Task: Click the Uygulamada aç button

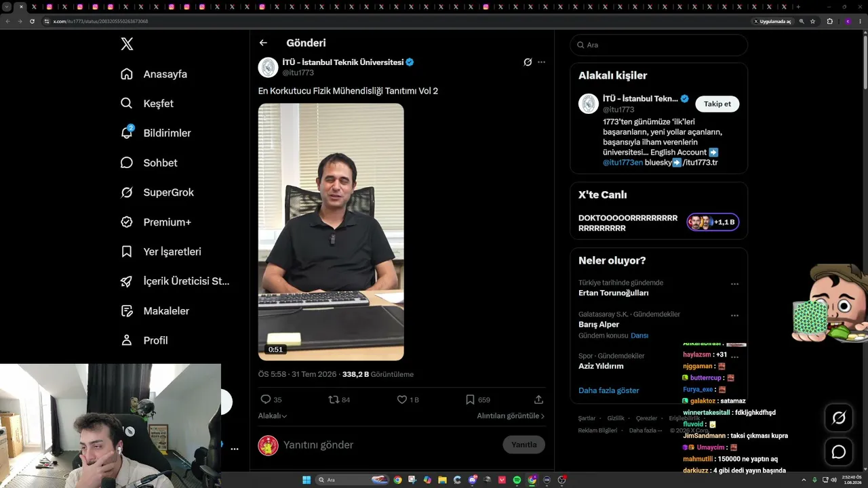Action: click(772, 22)
